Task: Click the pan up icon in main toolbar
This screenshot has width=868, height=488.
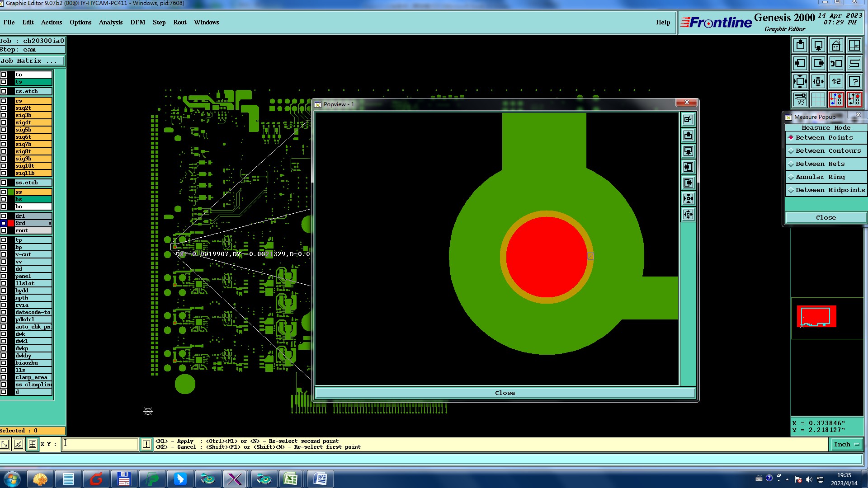Action: tap(800, 46)
